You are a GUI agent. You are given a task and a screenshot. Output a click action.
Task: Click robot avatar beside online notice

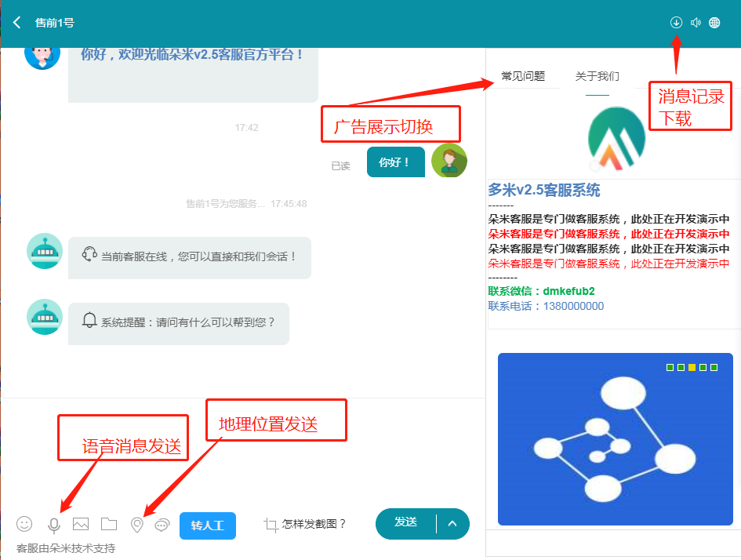click(45, 251)
